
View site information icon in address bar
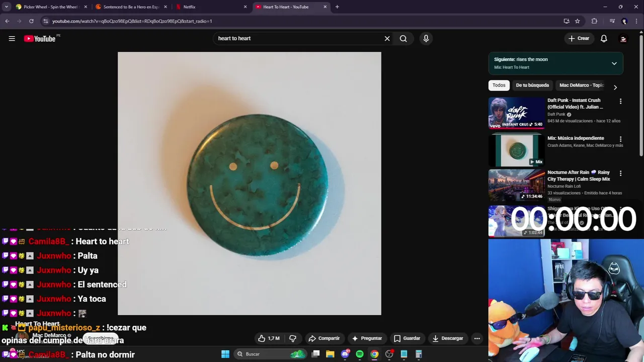tap(45, 21)
